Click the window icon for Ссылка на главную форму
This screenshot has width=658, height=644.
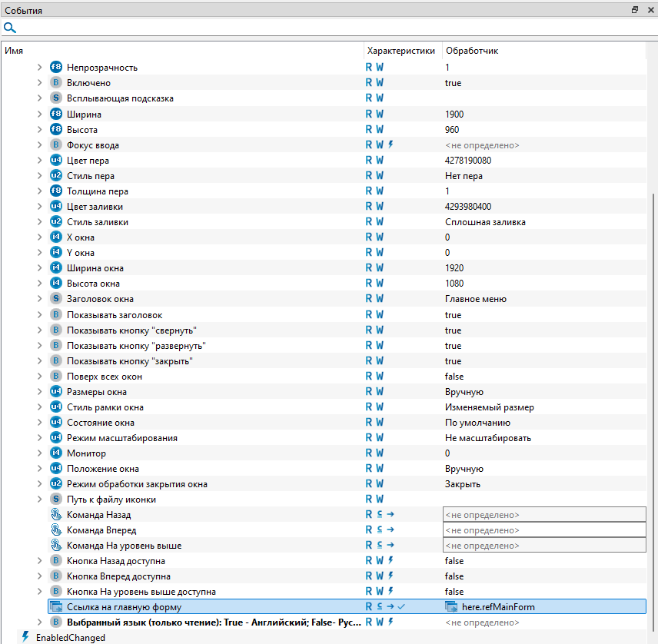[x=55, y=607]
